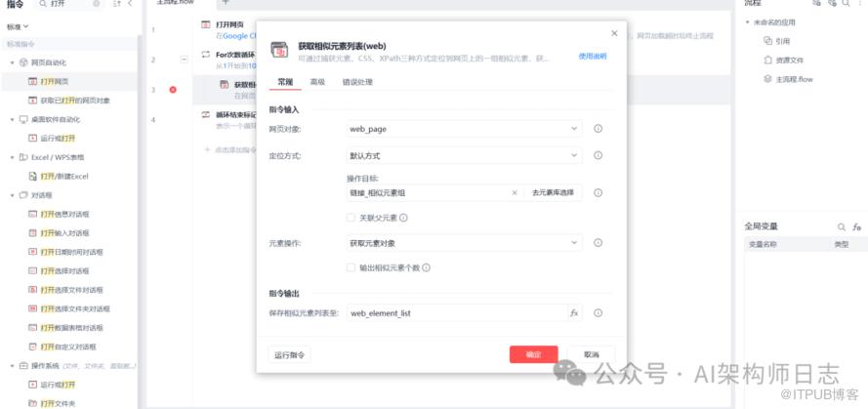Select the 打开网页 step in flow
Viewport: 868px width, 409px height.
[x=229, y=25]
